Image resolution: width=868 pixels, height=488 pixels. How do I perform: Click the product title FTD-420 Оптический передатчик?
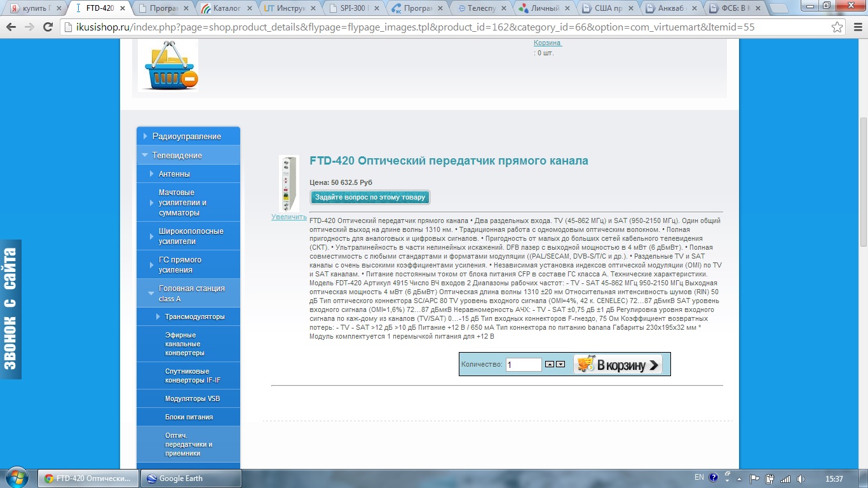pos(449,161)
